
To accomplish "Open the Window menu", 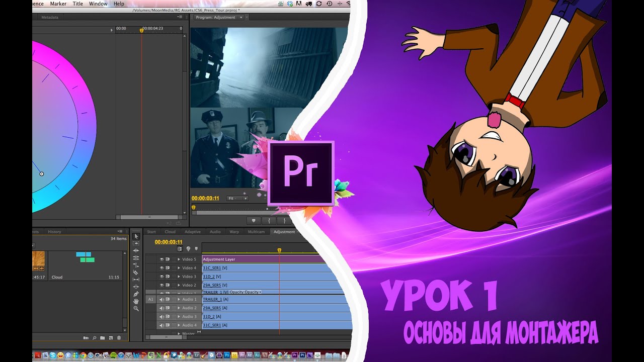I will [98, 4].
